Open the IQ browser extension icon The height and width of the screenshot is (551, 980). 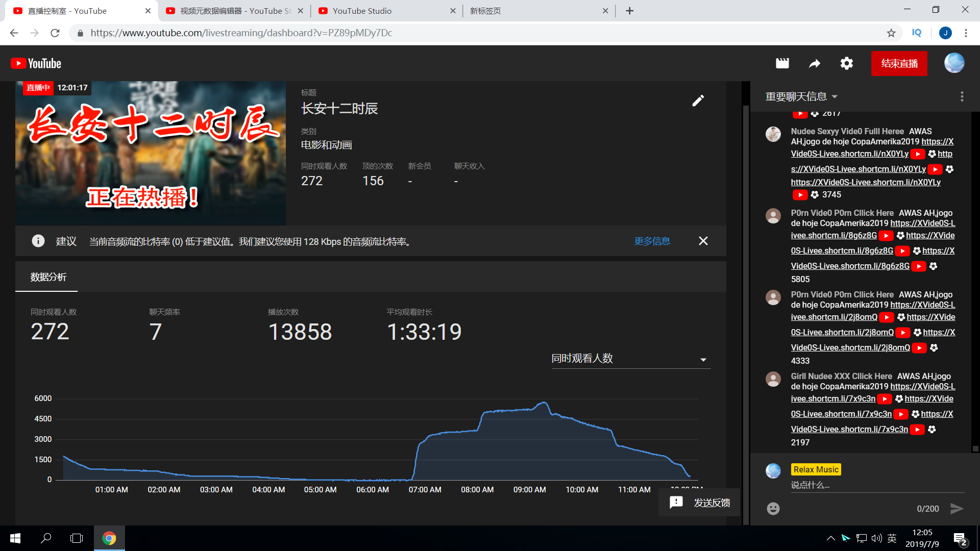[917, 33]
